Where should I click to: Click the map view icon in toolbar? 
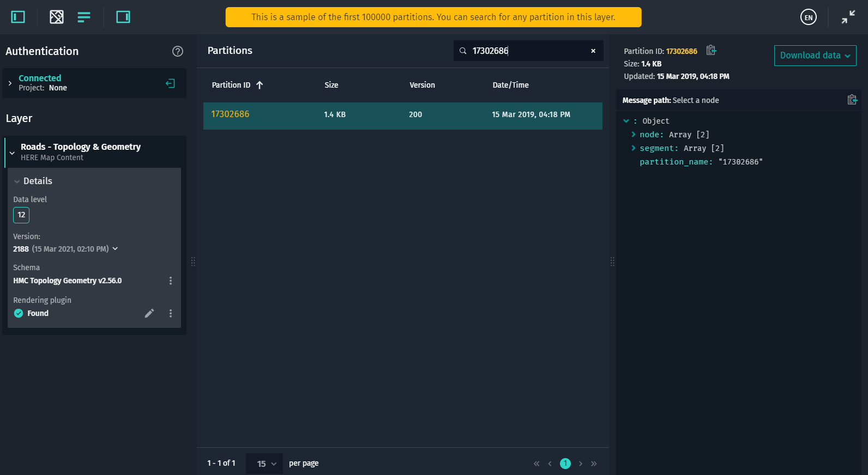click(57, 17)
